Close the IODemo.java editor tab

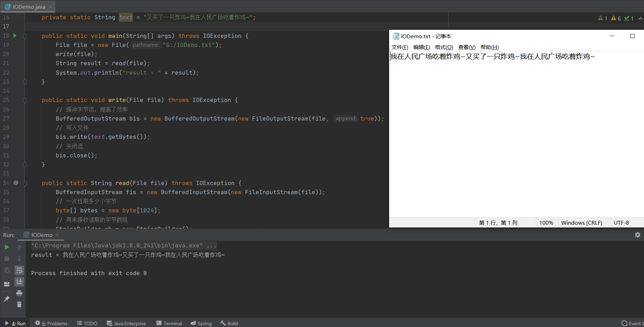click(50, 7)
